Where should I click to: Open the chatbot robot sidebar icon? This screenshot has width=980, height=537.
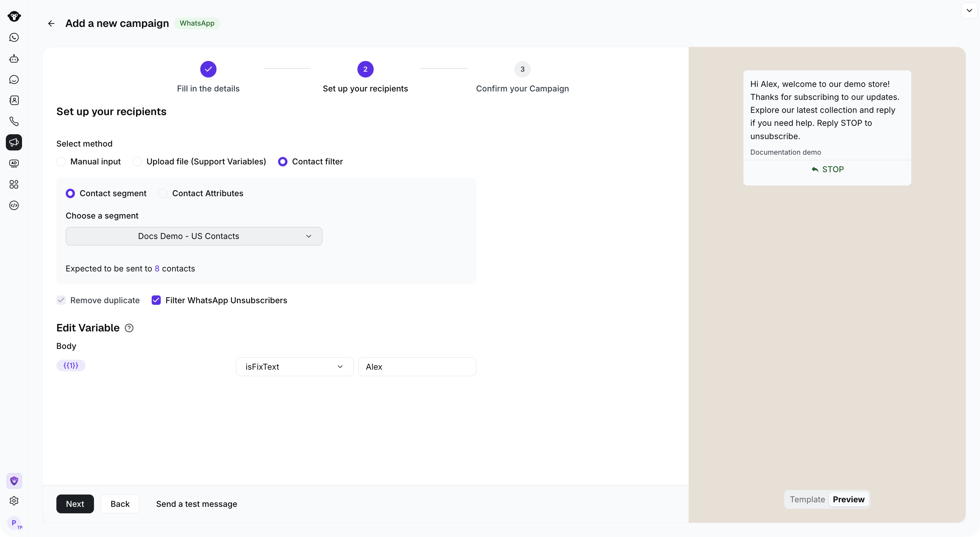tap(14, 59)
